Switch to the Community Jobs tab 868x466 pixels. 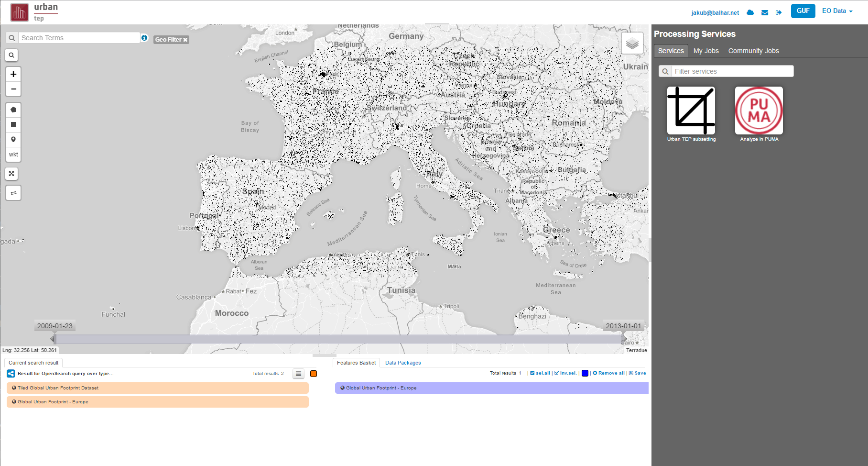coord(753,51)
